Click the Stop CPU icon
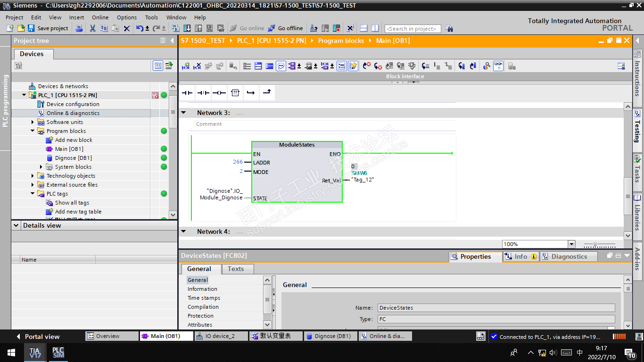644x362 pixels. point(337,28)
